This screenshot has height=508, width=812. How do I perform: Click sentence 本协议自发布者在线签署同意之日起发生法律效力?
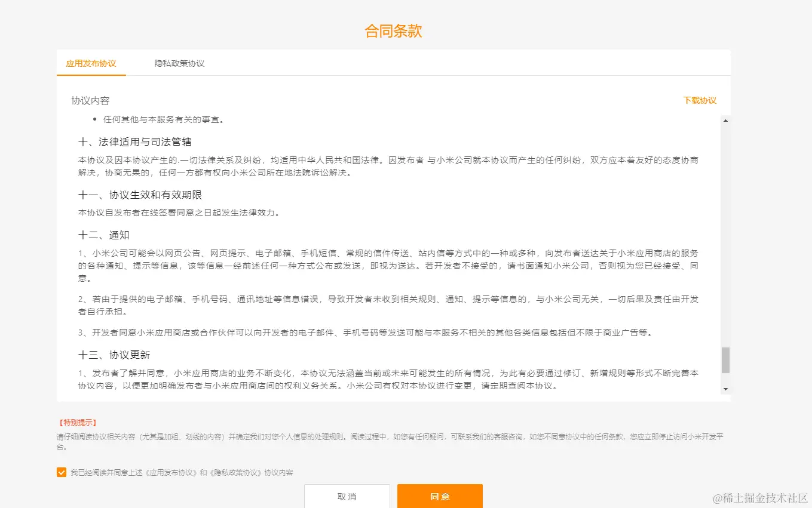(179, 213)
